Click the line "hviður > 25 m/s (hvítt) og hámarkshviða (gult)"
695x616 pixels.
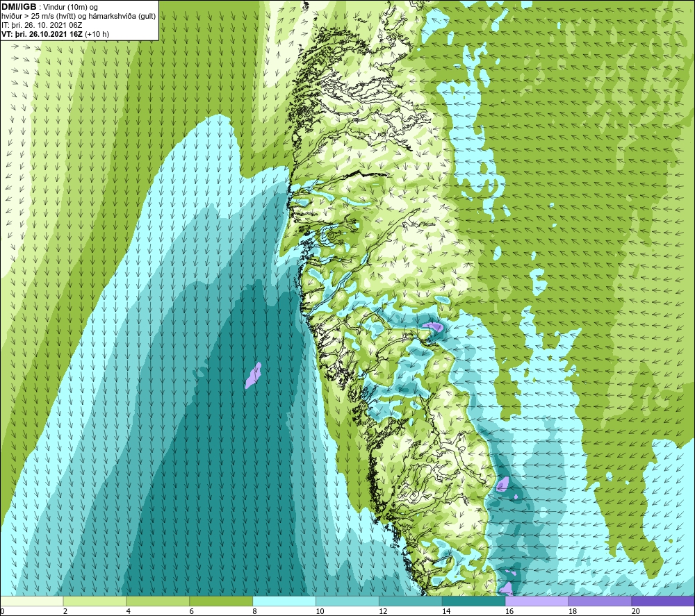coord(79,17)
